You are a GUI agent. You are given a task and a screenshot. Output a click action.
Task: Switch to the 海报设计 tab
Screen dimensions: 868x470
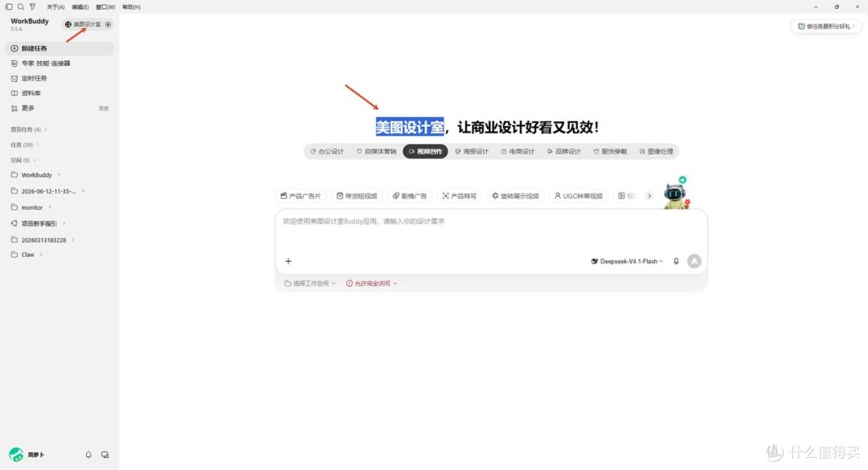(x=473, y=151)
